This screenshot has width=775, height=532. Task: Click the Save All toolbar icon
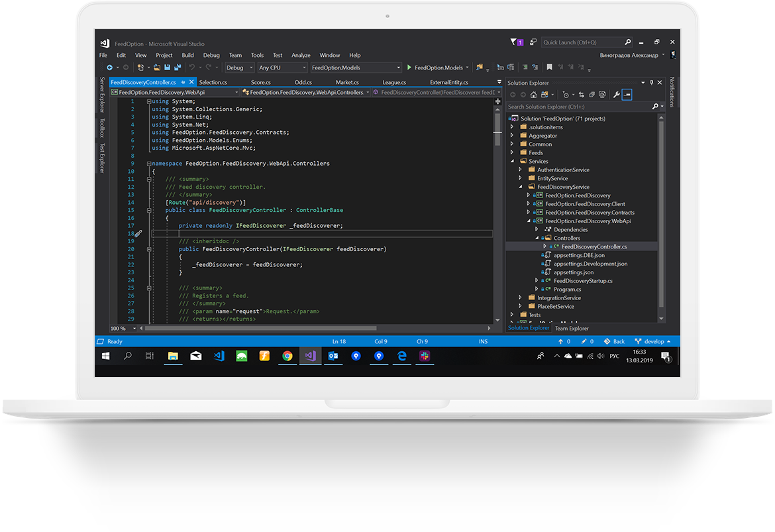tap(178, 67)
